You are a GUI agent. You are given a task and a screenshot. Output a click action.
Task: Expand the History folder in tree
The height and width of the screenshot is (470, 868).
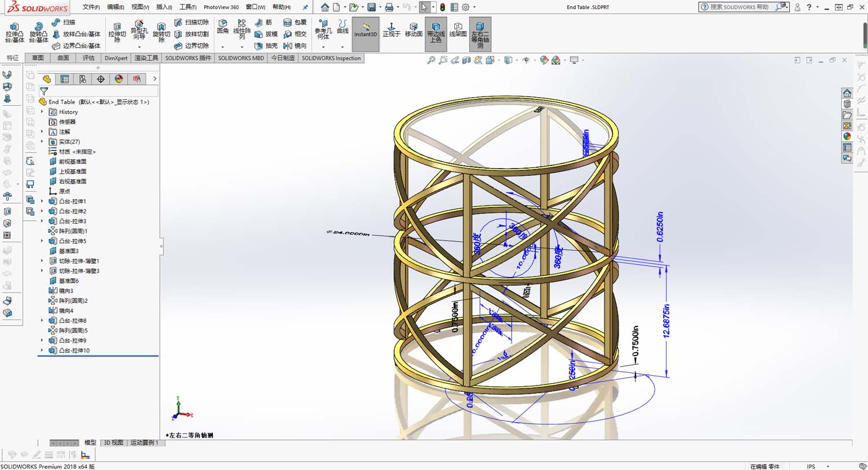click(42, 112)
